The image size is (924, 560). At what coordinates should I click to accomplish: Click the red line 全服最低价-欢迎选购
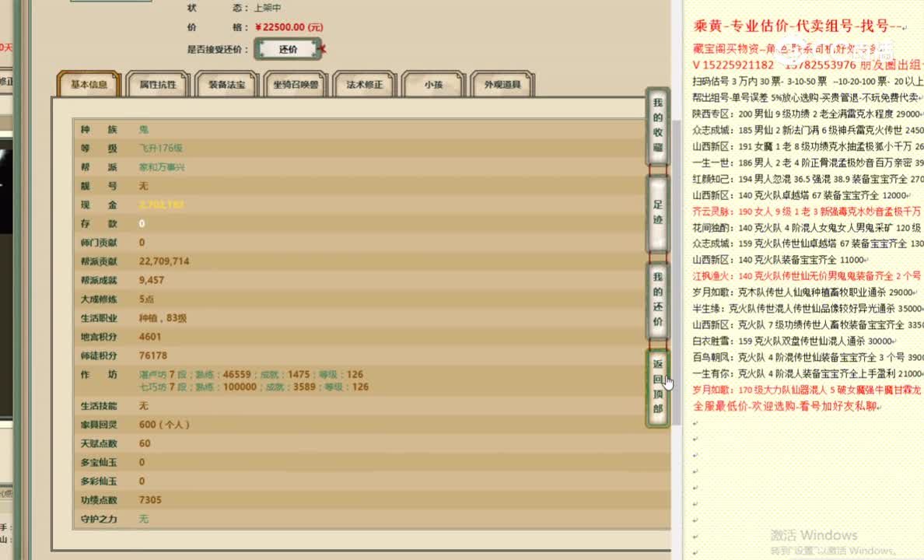click(786, 406)
